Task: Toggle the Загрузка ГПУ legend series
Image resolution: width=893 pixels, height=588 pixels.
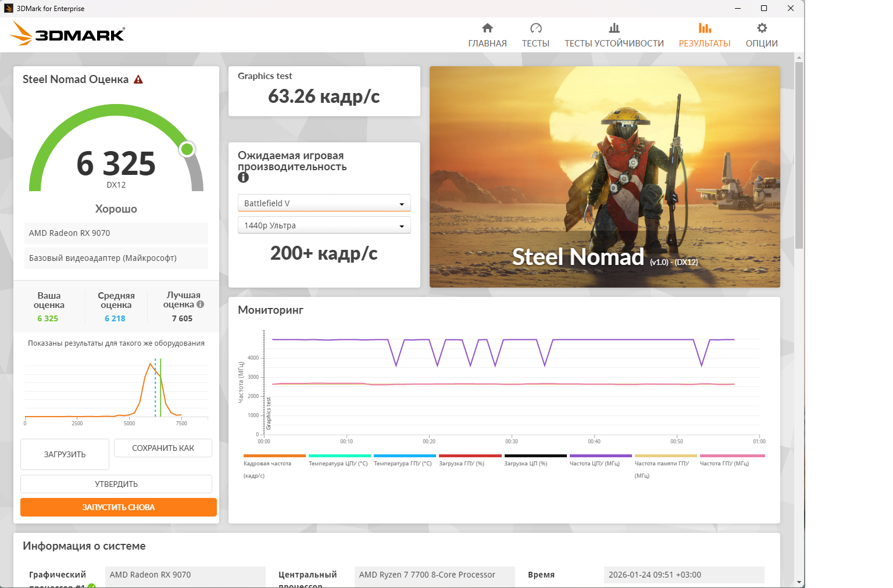Action: (x=470, y=461)
